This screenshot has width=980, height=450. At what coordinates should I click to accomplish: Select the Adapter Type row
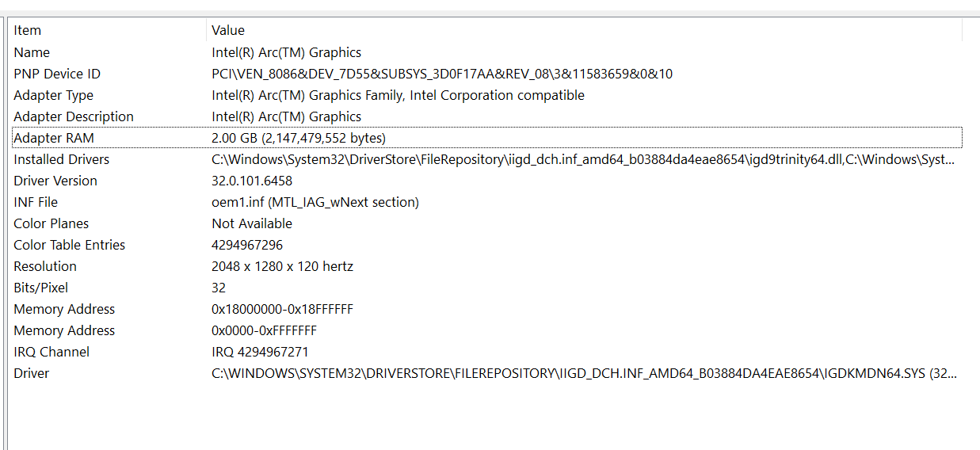(x=53, y=95)
